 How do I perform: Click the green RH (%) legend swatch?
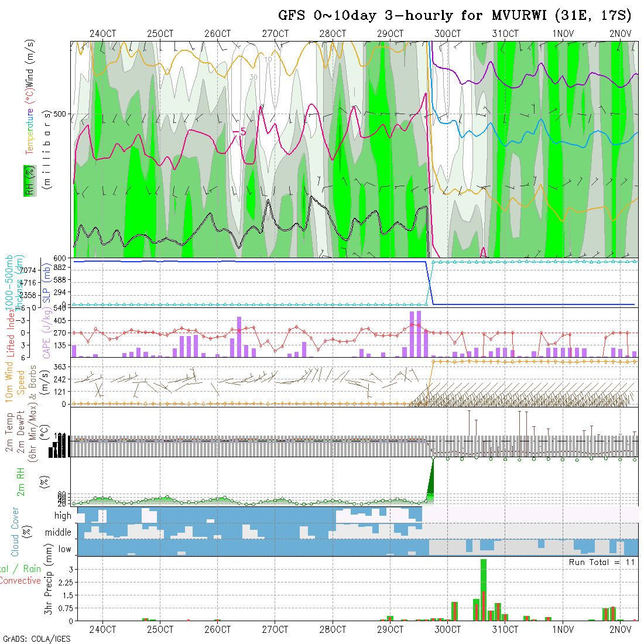[x=28, y=180]
